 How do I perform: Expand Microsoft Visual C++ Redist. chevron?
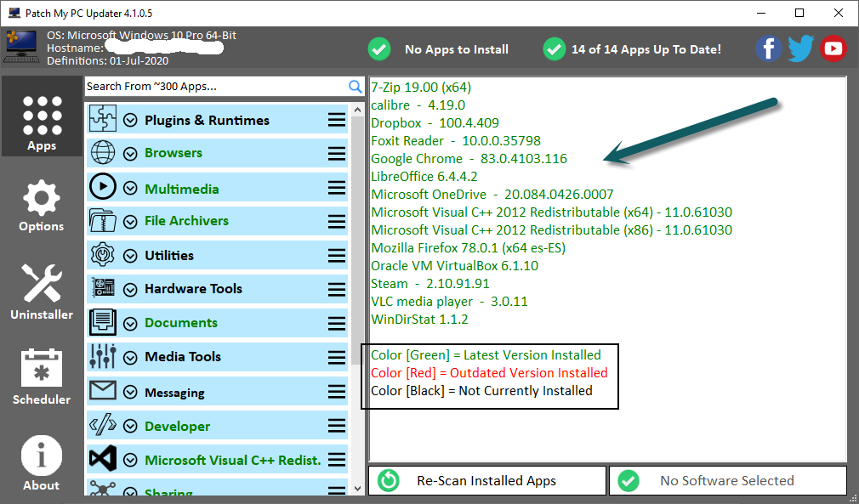[130, 461]
